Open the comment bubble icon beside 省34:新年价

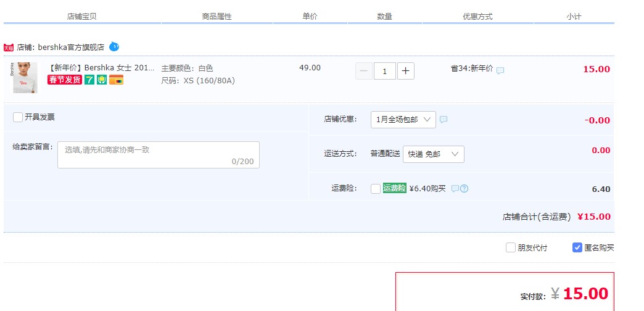pos(500,70)
